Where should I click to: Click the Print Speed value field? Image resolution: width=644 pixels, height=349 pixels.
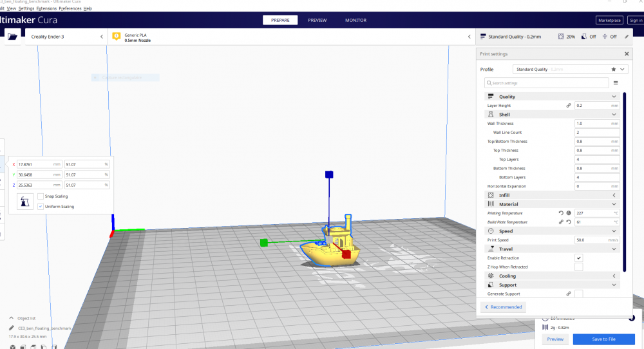coord(597,240)
